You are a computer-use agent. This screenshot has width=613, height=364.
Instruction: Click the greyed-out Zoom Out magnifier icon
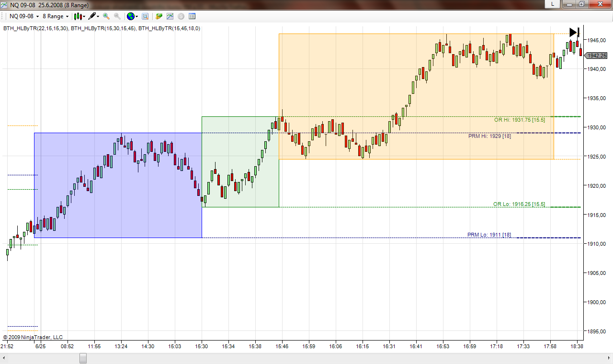pos(117,16)
